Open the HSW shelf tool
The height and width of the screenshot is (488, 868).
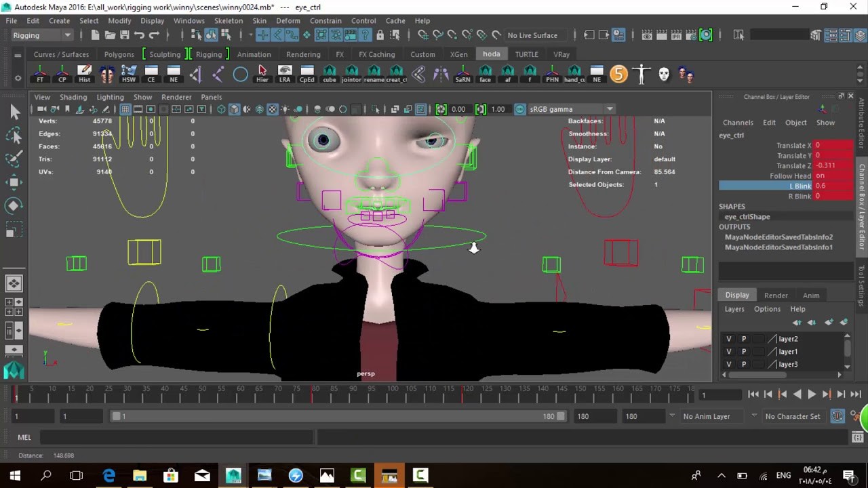[x=128, y=73]
